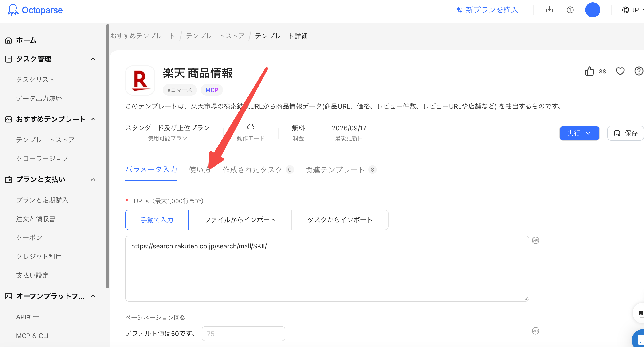The height and width of the screenshot is (347, 644).
Task: Switch to パラメータ入力 tab
Action: [151, 170]
